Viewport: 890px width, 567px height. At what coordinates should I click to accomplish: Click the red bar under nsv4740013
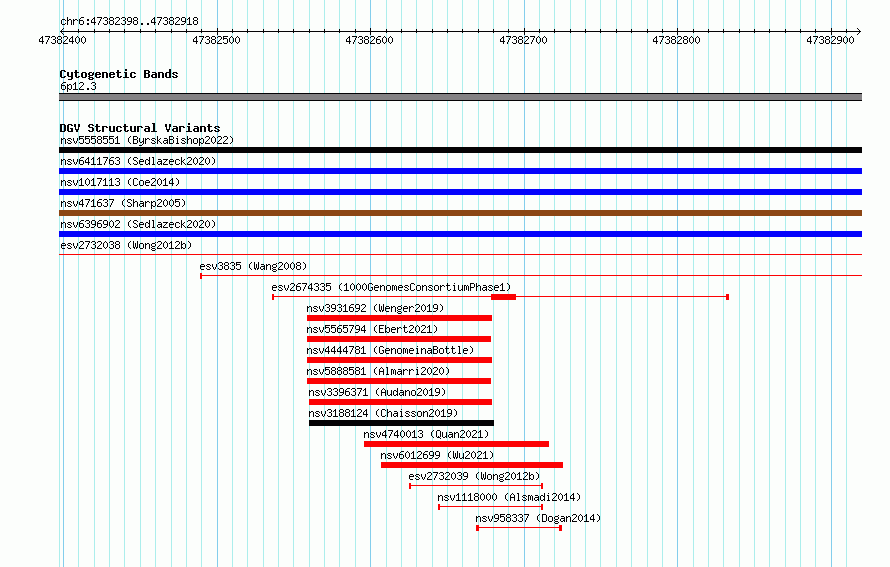[x=456, y=444]
